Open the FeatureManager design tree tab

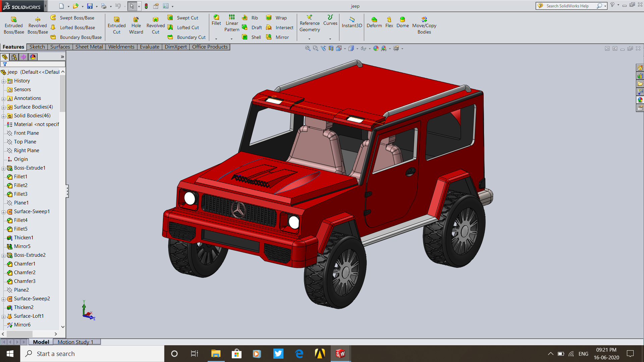click(5, 57)
